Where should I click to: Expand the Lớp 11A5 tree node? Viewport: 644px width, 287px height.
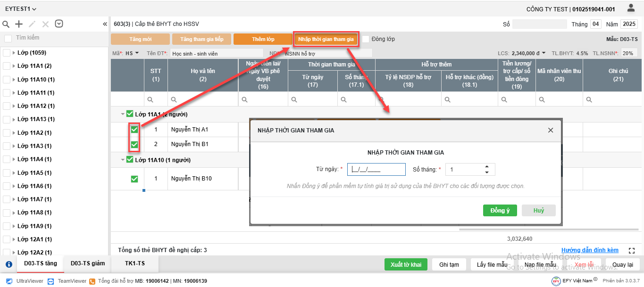point(14,173)
